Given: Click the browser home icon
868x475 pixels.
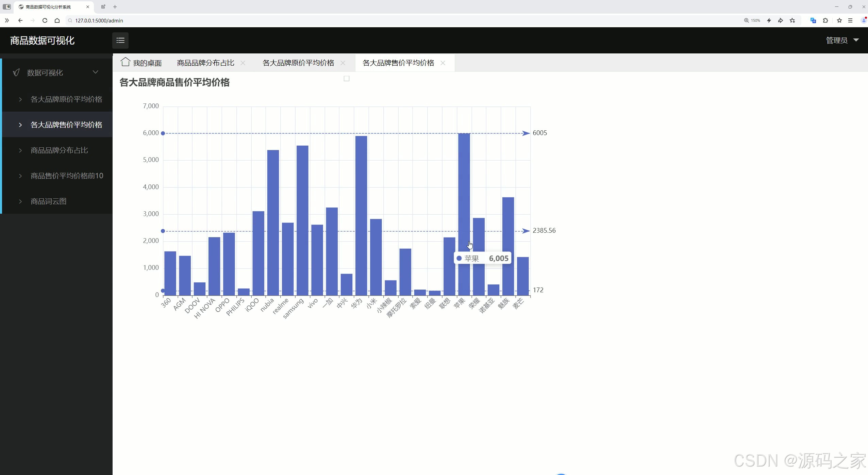Looking at the screenshot, I should (x=57, y=20).
